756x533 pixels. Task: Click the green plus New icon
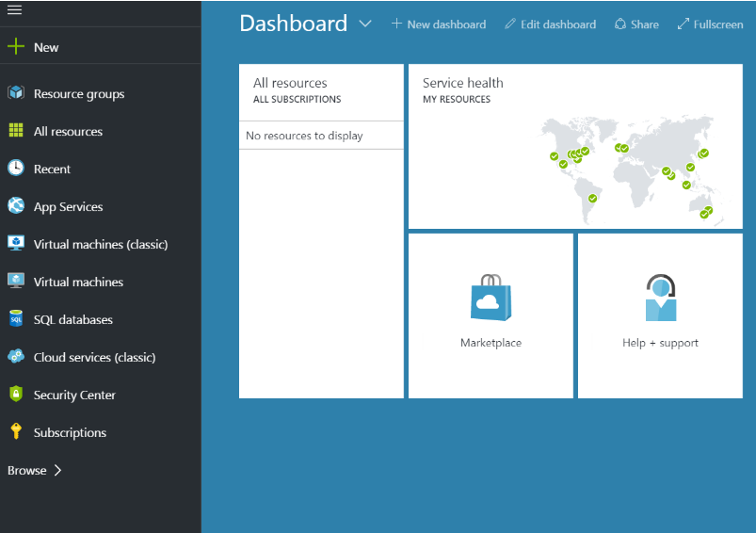click(x=16, y=46)
